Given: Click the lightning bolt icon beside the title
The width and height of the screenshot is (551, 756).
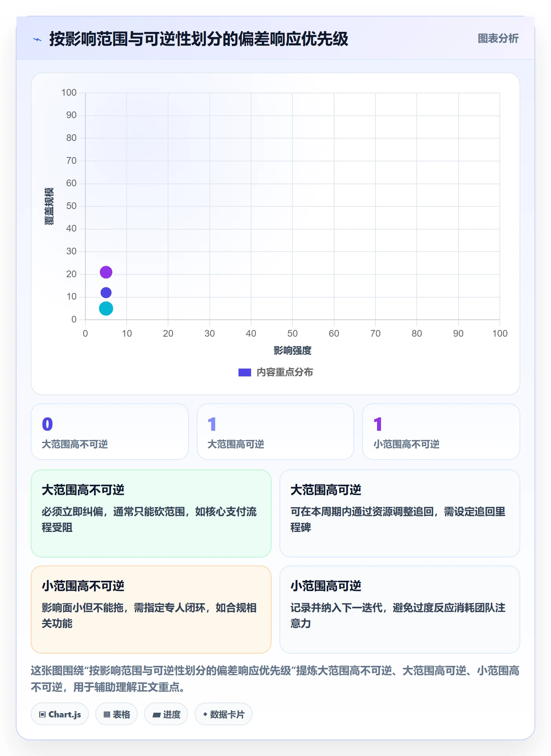Looking at the screenshot, I should pos(37,39).
